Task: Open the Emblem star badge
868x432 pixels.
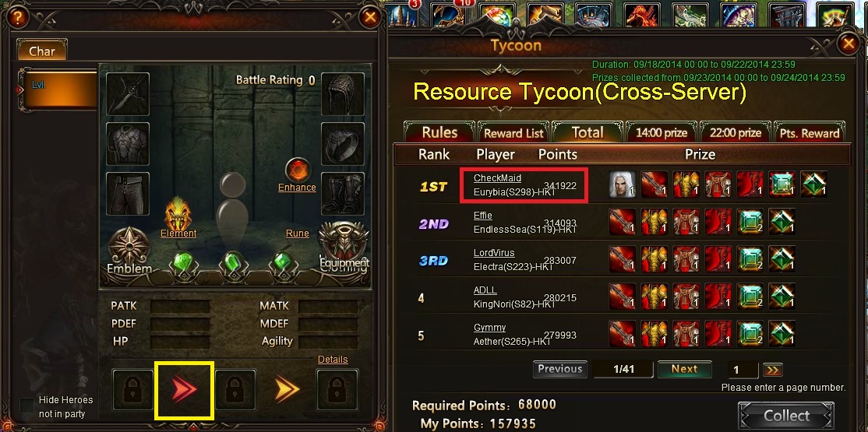Action: tap(129, 247)
